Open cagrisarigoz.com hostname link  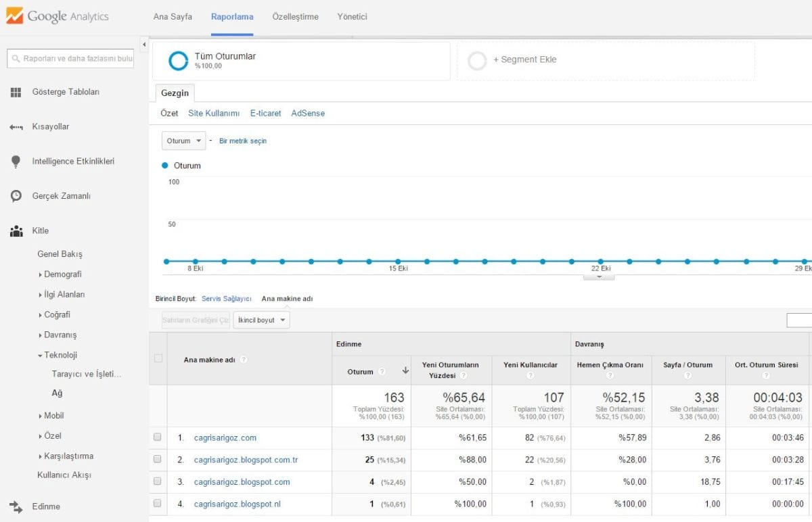pyautogui.click(x=225, y=438)
